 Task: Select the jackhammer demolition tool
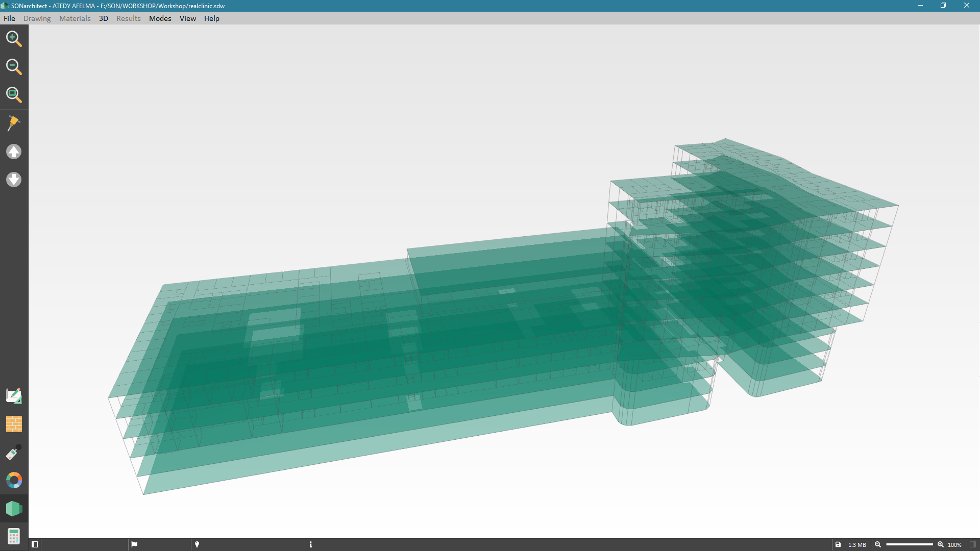[14, 122]
